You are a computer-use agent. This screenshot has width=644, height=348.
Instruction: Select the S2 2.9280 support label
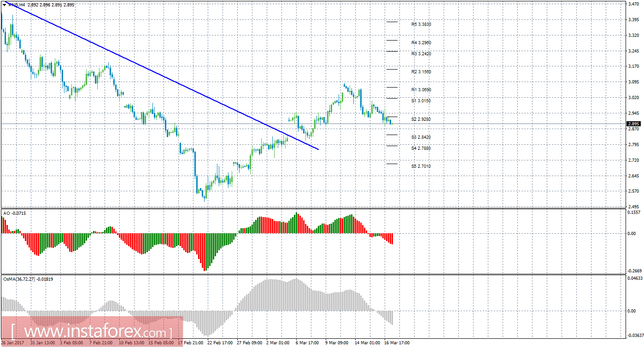pos(421,119)
